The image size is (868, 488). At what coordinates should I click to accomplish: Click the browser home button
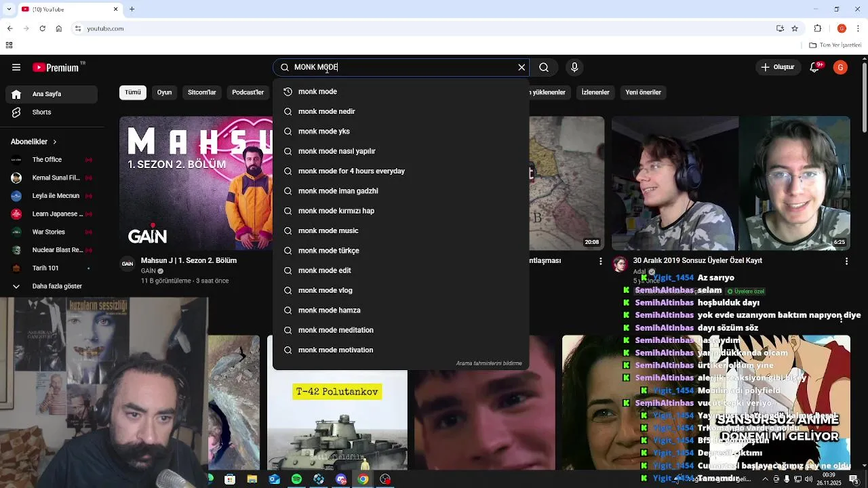tap(59, 28)
